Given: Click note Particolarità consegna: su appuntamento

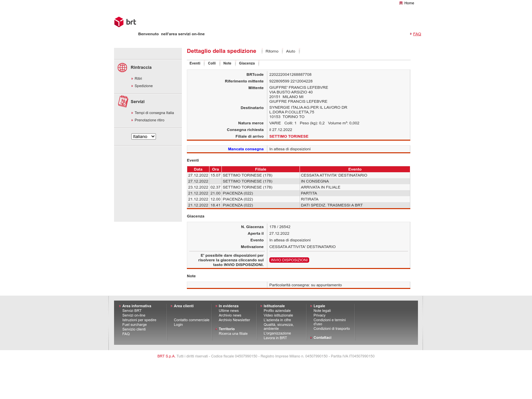Looking at the screenshot, I should (306, 285).
